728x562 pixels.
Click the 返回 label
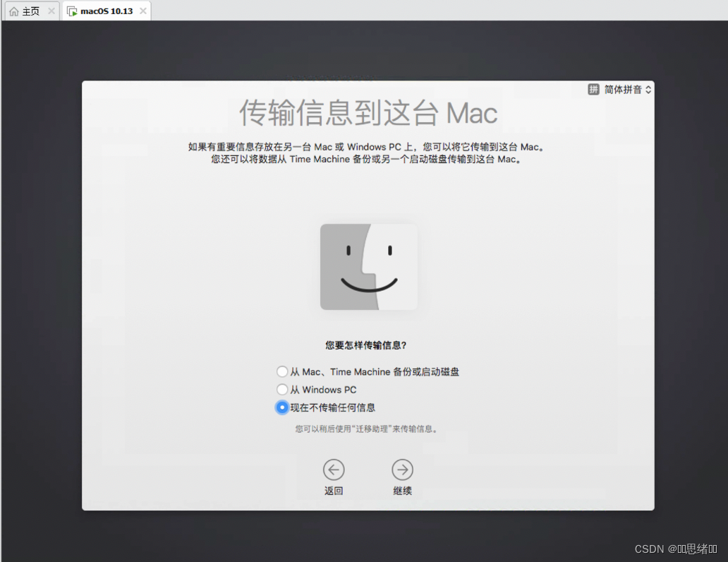334,491
